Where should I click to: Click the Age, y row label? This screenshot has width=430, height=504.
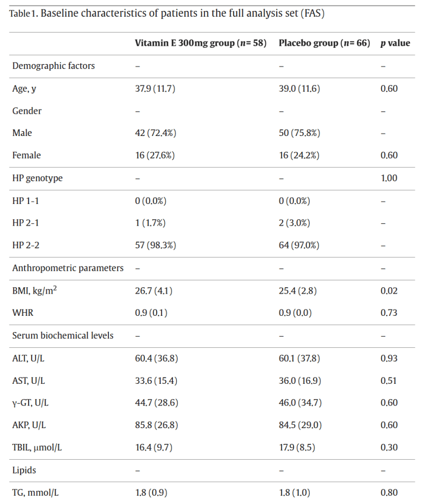24,89
